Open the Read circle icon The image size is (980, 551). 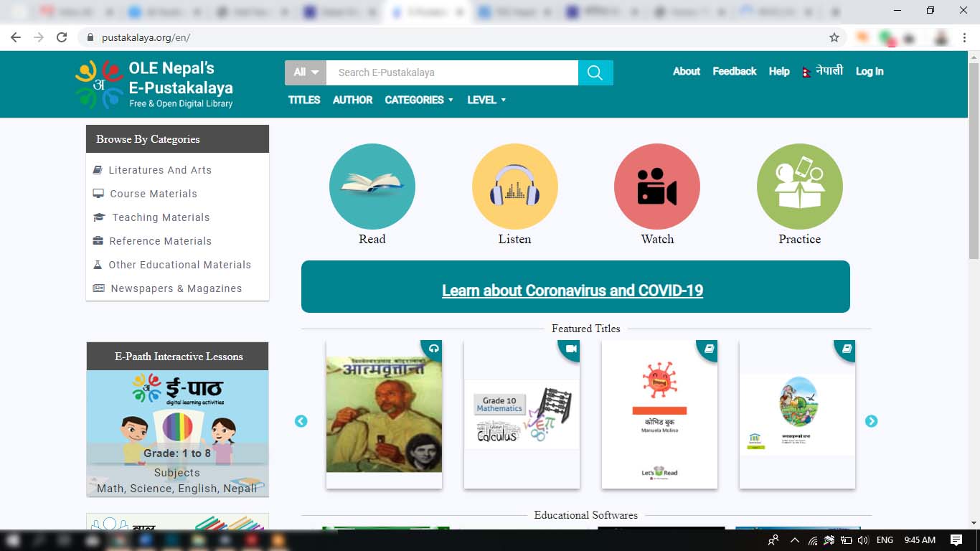coord(372,187)
